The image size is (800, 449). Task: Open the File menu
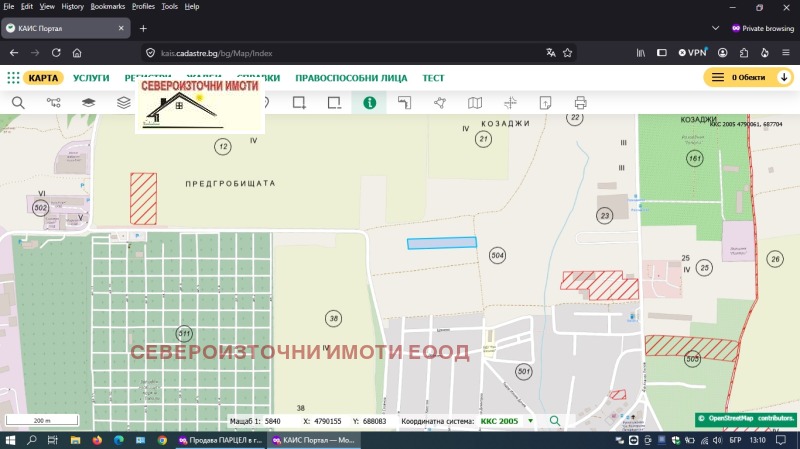[9, 7]
